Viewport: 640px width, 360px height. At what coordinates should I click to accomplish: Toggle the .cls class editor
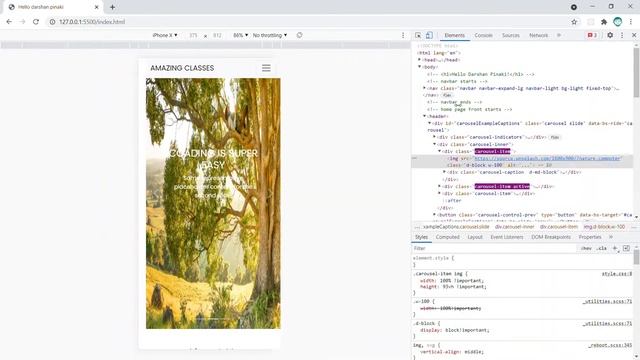pyautogui.click(x=601, y=248)
